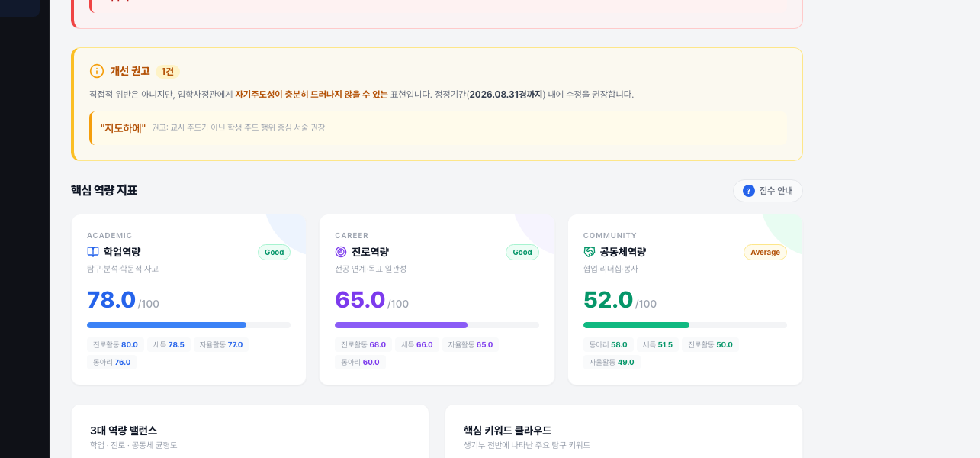Click the 핵심 역량 지표 heading
The width and height of the screenshot is (980, 458).
(104, 191)
